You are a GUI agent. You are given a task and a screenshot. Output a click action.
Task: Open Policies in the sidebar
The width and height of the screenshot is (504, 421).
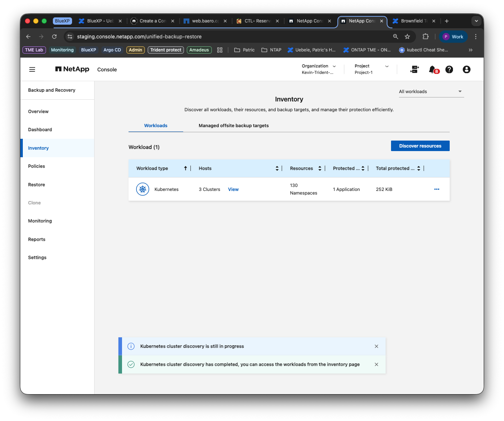pyautogui.click(x=37, y=166)
